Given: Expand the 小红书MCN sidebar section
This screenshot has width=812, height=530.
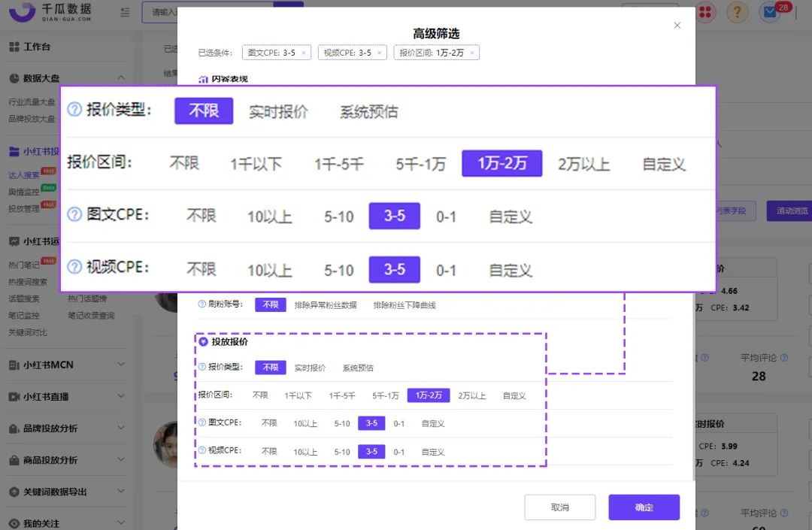Looking at the screenshot, I should click(x=65, y=365).
